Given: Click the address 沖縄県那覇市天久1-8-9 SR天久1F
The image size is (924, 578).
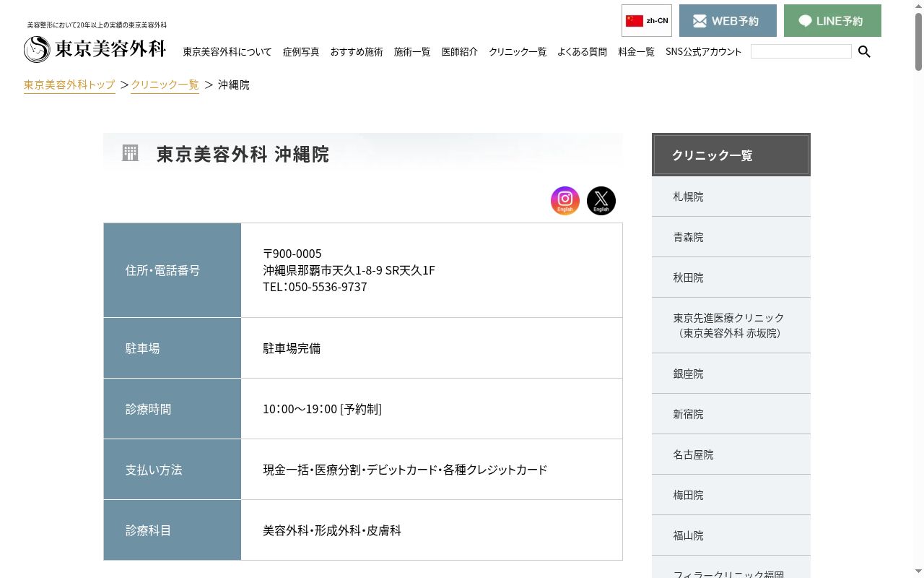Looking at the screenshot, I should [x=349, y=270].
